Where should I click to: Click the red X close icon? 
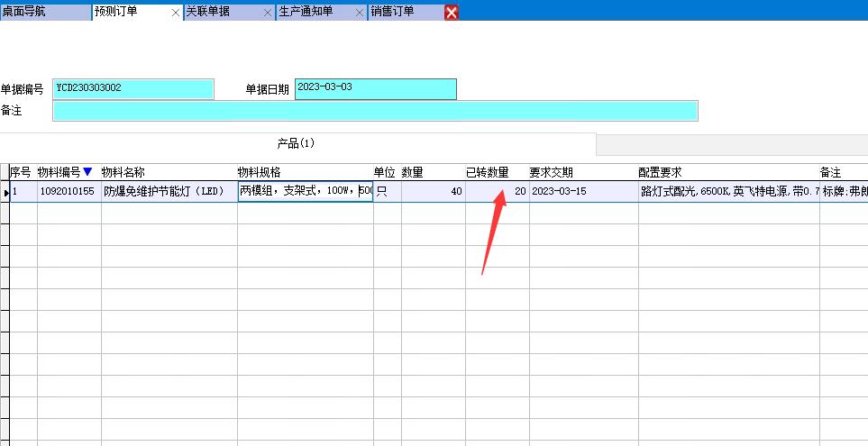(x=452, y=12)
